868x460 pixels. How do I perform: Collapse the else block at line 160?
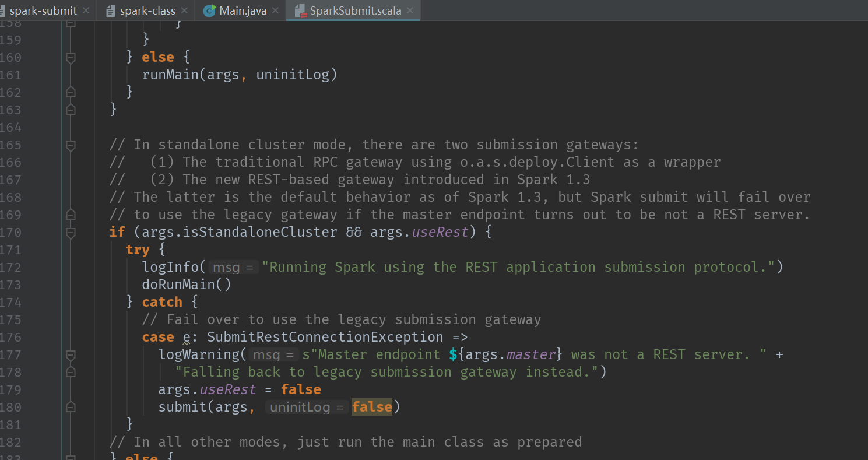pyautogui.click(x=71, y=57)
